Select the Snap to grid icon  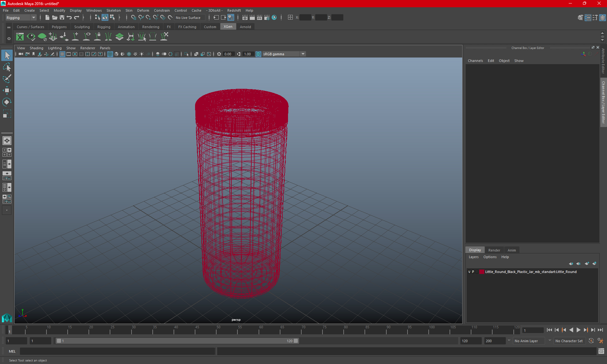(x=133, y=17)
